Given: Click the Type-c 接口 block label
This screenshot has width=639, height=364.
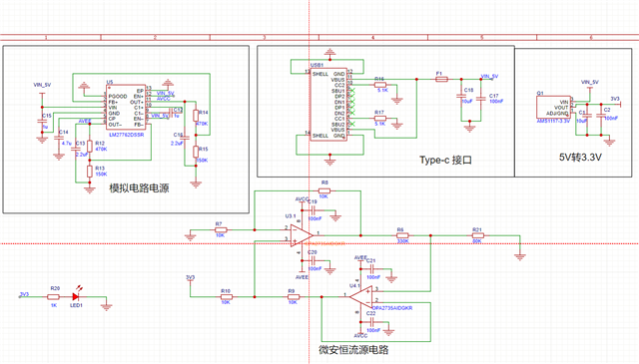Looking at the screenshot, I should (x=445, y=160).
